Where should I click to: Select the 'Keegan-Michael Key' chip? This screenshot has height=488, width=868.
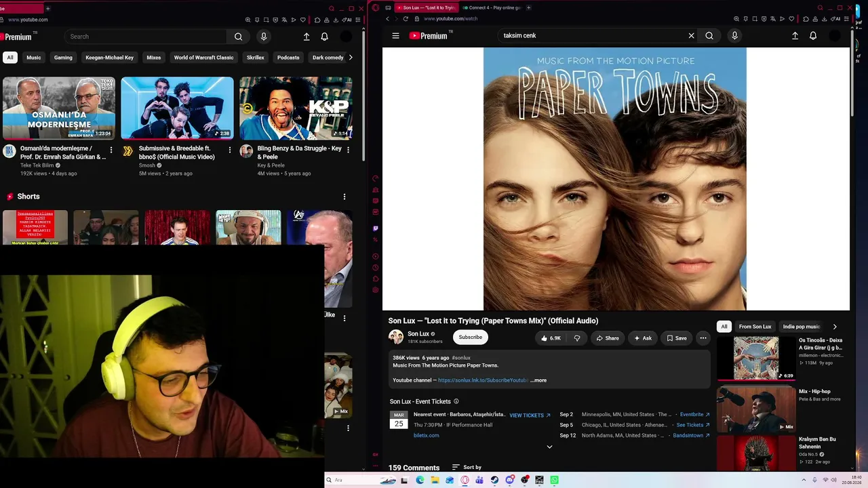(110, 58)
